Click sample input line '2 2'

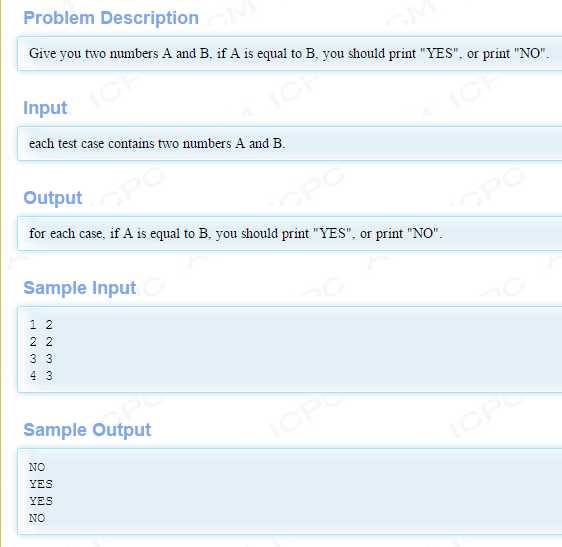point(41,342)
